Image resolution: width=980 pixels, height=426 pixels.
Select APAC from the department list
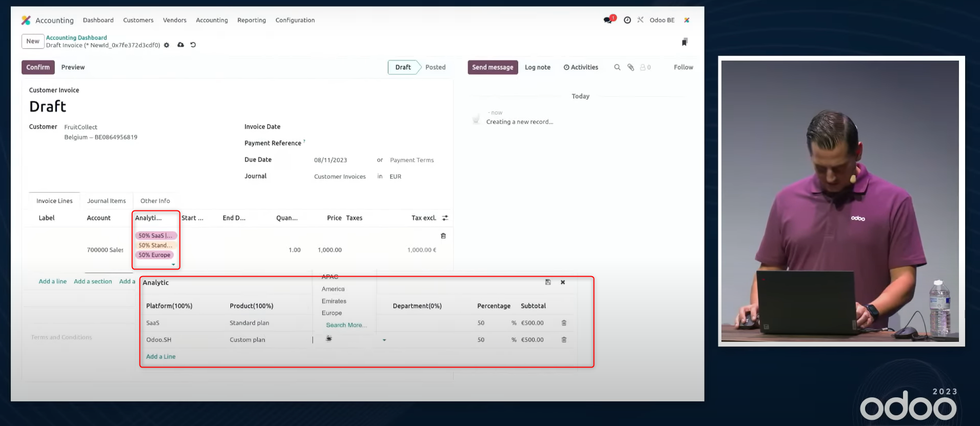[330, 277]
